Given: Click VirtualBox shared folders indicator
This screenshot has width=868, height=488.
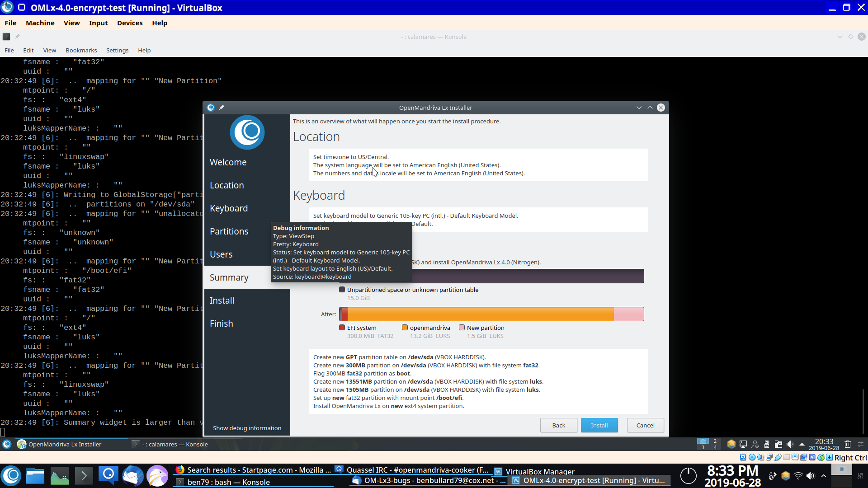Looking at the screenshot, I should 786,457.
